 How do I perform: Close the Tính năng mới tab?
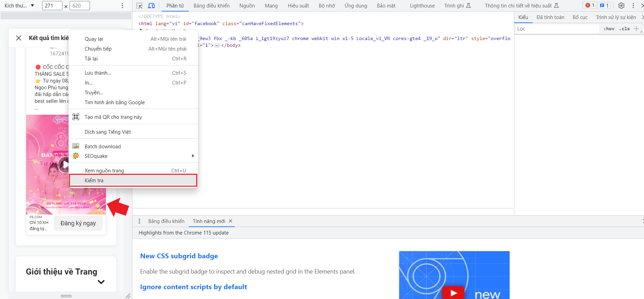[x=231, y=221]
